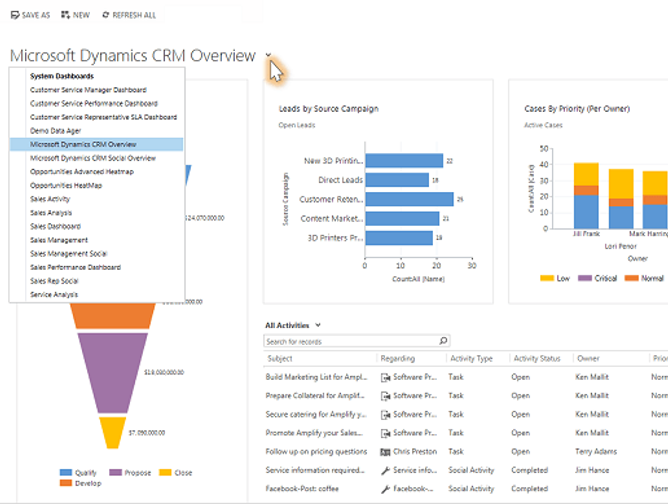Select Demo Data Ager from dashboards list
Image resolution: width=668 pixels, height=504 pixels.
(x=55, y=130)
